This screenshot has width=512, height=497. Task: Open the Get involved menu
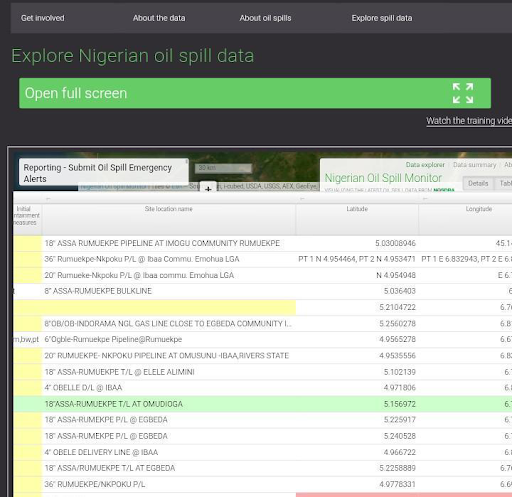(43, 18)
